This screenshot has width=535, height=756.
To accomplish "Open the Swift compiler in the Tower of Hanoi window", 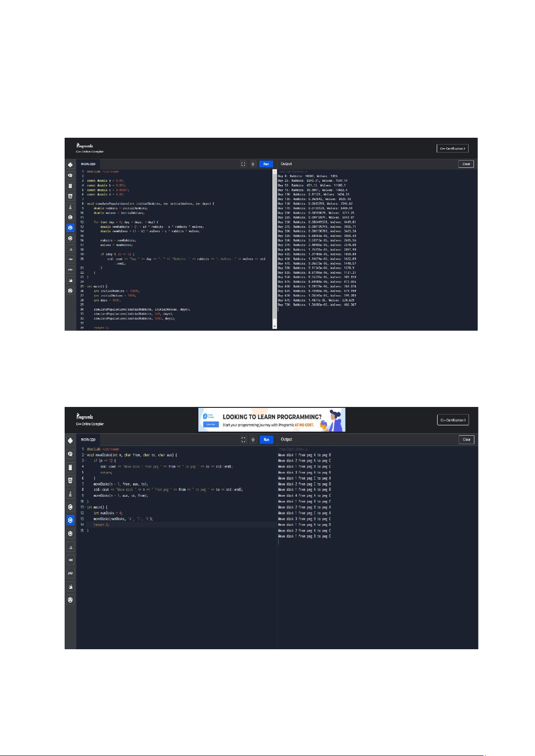I will pos(70,586).
